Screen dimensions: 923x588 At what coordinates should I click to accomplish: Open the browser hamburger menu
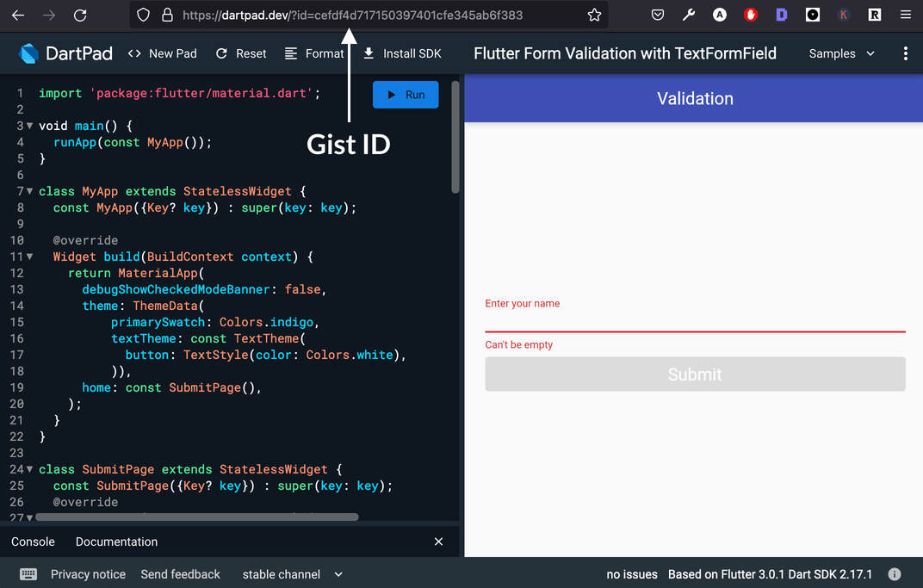pos(905,15)
